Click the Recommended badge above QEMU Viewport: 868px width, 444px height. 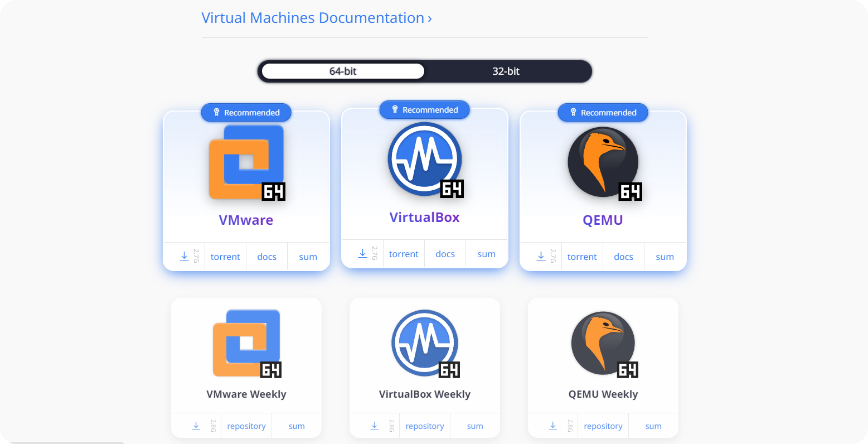(603, 113)
